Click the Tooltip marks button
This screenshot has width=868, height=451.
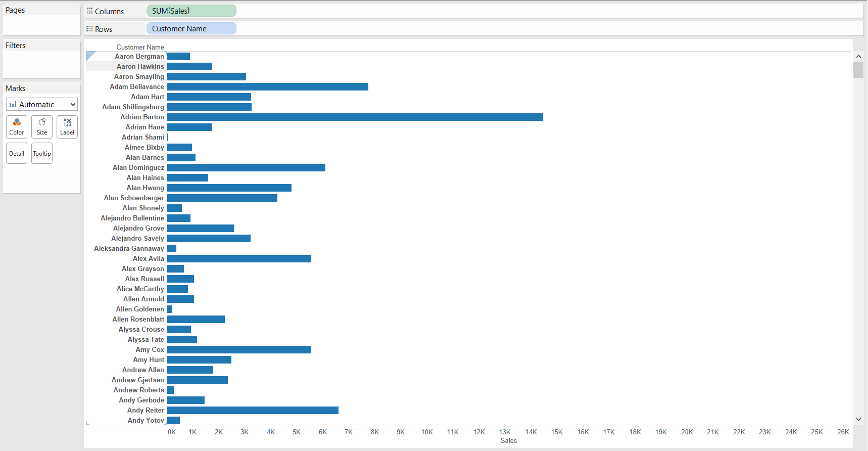[42, 154]
